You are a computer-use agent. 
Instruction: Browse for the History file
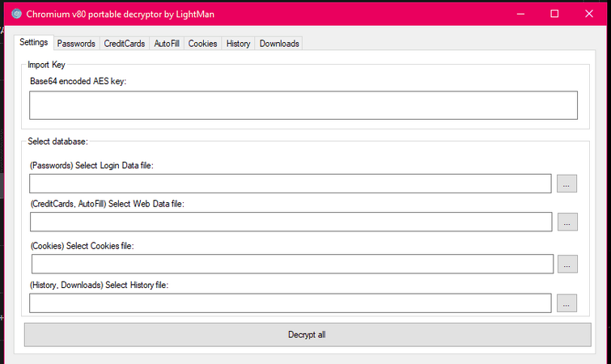566,303
